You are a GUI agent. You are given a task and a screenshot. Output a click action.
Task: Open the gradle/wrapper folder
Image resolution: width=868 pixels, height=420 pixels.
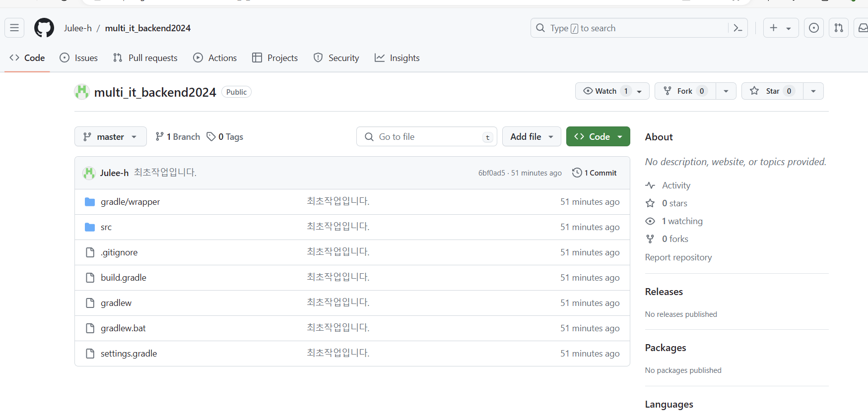click(130, 202)
